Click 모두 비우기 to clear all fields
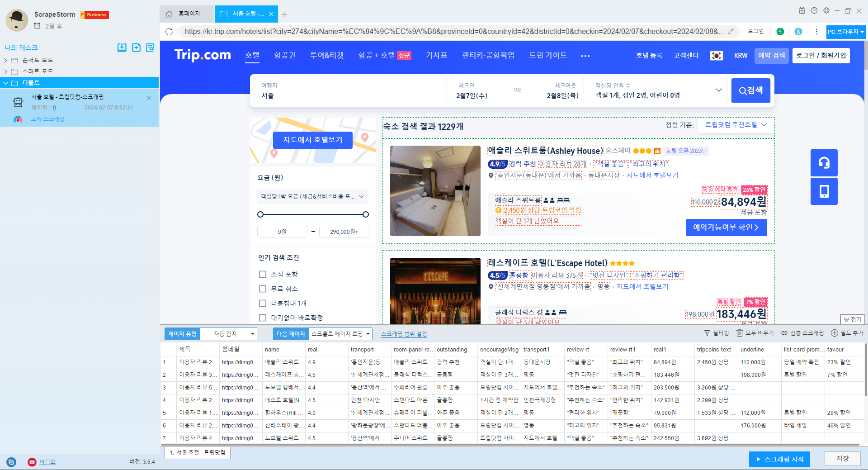This screenshot has height=470, width=868. [755, 333]
